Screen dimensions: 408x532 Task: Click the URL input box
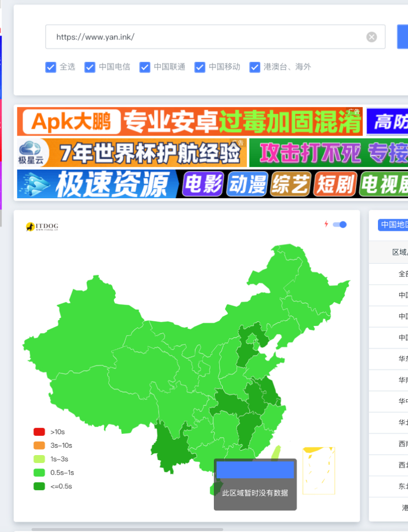[215, 36]
